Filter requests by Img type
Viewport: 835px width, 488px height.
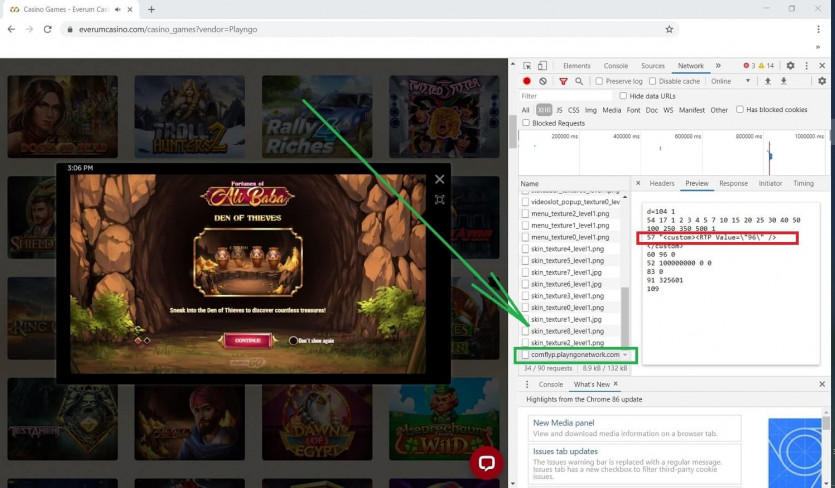click(x=591, y=110)
